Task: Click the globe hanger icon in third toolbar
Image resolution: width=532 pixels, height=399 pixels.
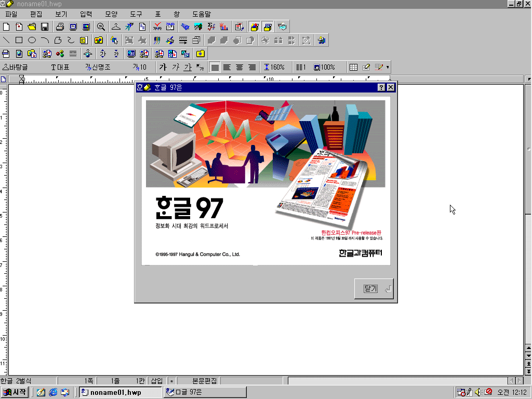Action: tap(88, 54)
